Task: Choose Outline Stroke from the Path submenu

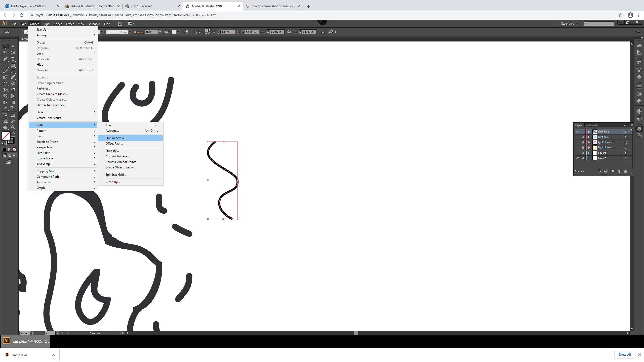Action: pos(115,138)
